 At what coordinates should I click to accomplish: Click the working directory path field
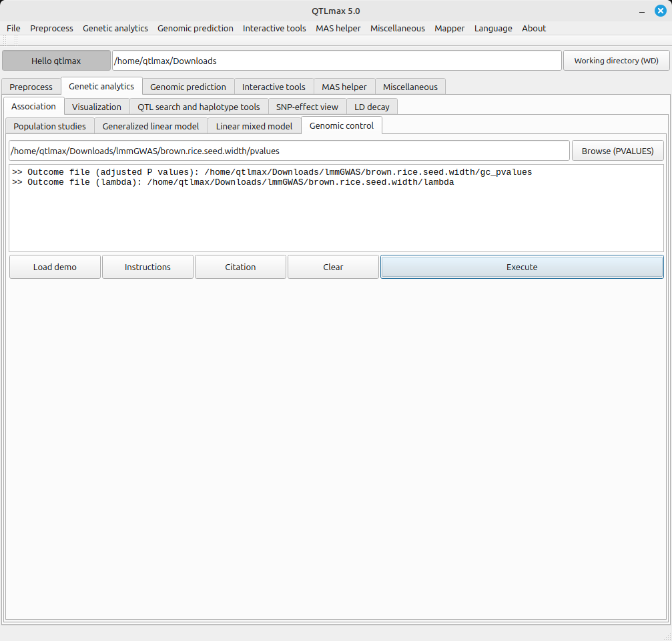click(x=336, y=61)
